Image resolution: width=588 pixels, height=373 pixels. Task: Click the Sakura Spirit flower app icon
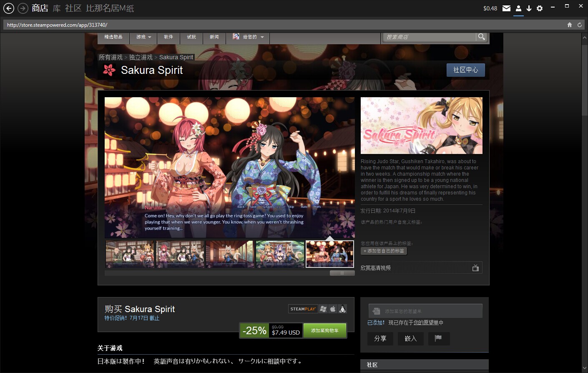[x=109, y=70]
